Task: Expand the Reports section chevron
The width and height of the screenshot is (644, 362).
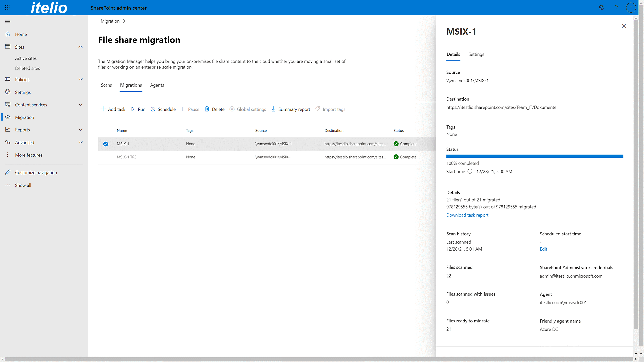Action: tap(80, 130)
